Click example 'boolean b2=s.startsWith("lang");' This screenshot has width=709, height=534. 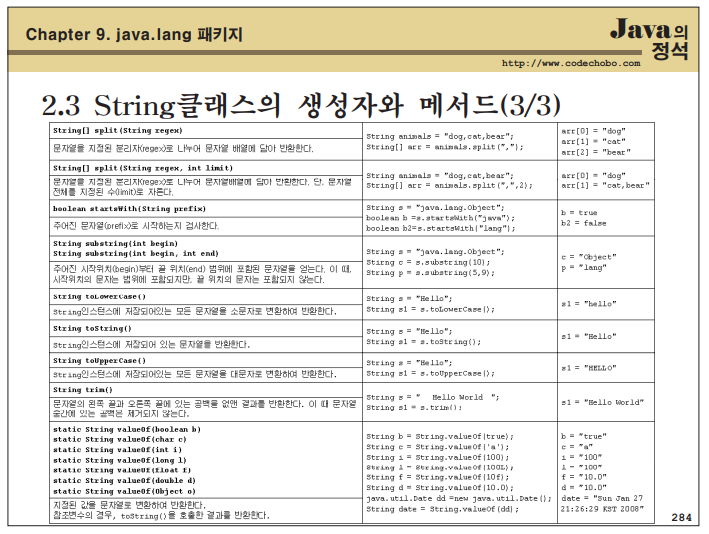440,228
